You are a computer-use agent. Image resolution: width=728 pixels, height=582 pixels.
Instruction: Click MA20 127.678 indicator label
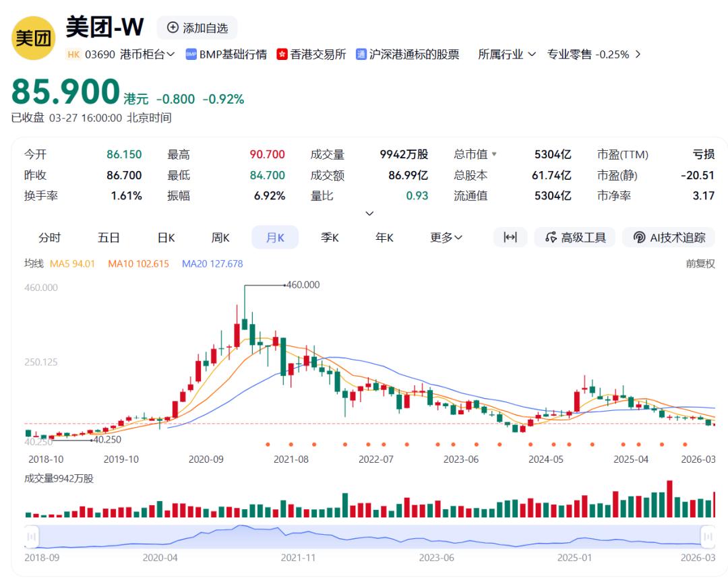tap(212, 263)
